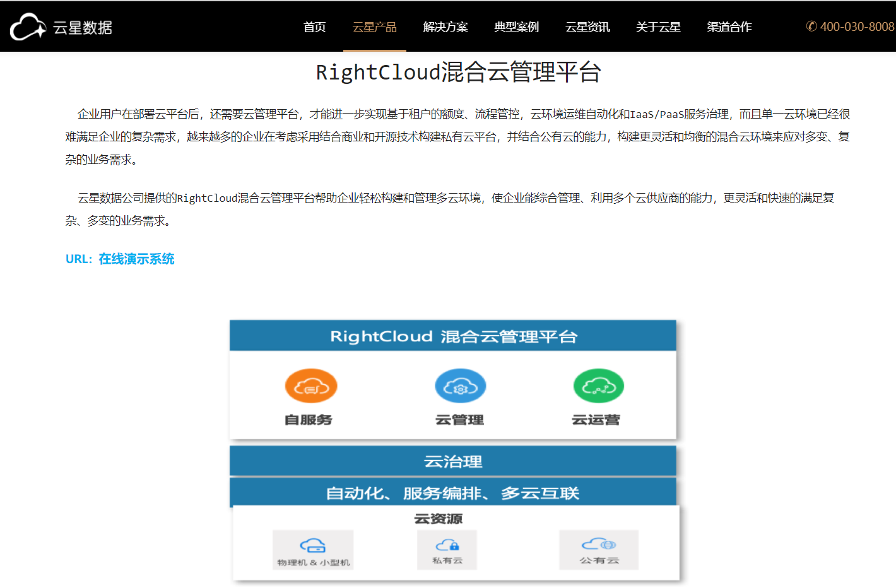This screenshot has height=588, width=896.
Task: Click the RightCloud混合云管理平台 page heading
Action: (x=458, y=72)
